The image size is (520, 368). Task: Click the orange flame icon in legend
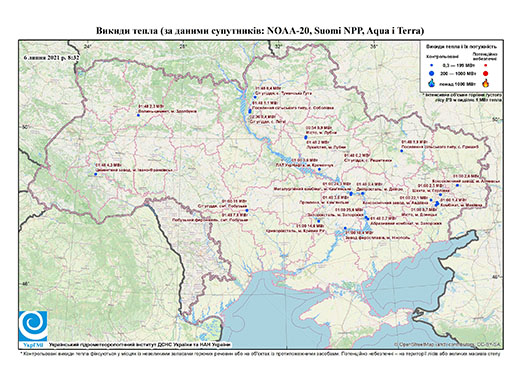(x=486, y=83)
